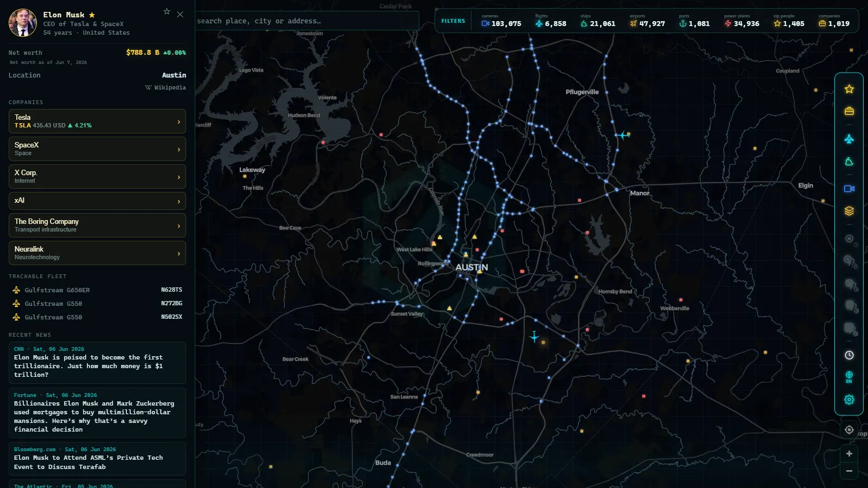
Task: Select the flights airplane icon in right toolbar
Action: tap(849, 139)
